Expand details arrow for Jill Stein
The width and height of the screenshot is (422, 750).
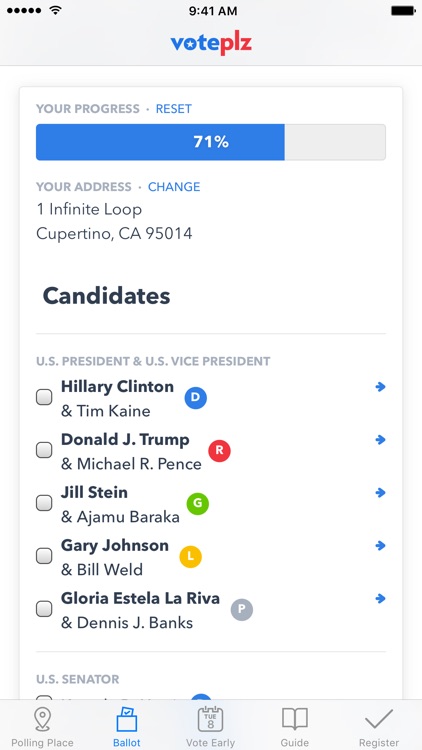point(380,493)
